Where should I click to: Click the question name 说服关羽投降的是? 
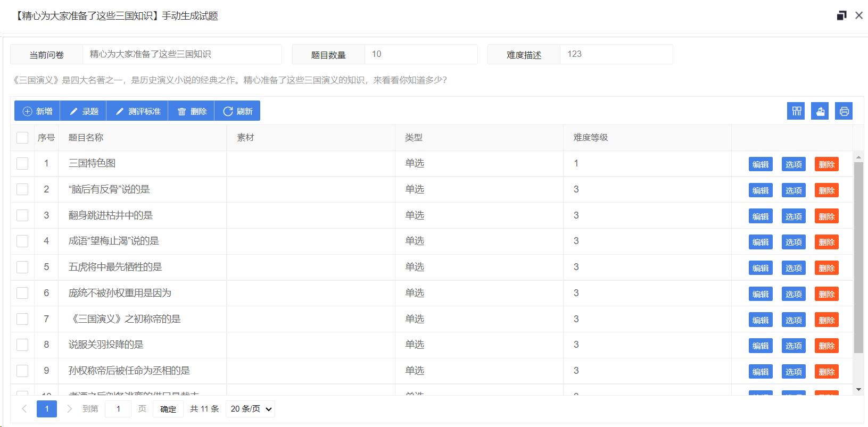[106, 345]
